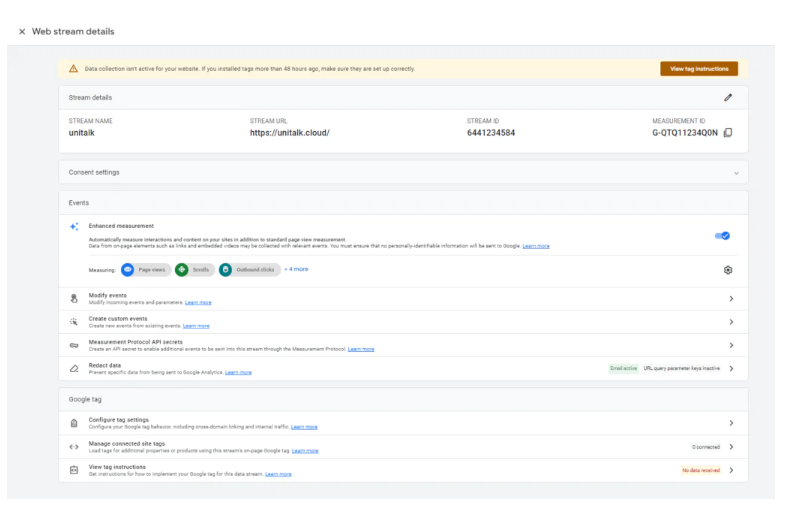
Task: Open Create custom events chevron
Action: click(731, 322)
